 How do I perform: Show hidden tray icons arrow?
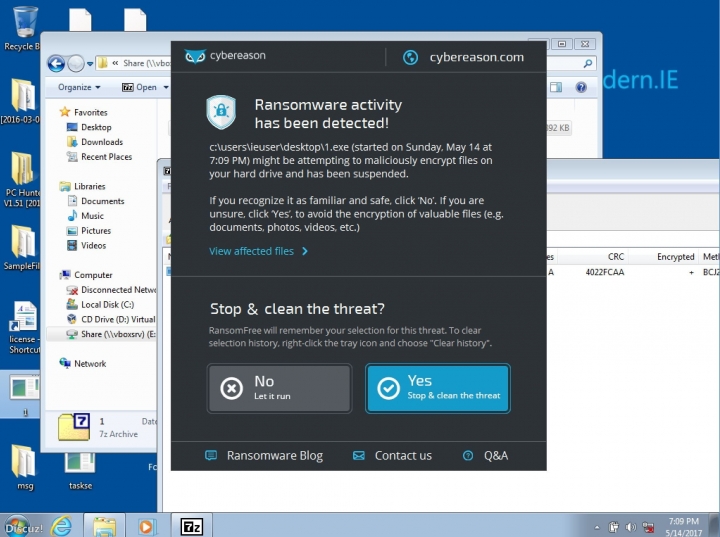pyautogui.click(x=596, y=527)
